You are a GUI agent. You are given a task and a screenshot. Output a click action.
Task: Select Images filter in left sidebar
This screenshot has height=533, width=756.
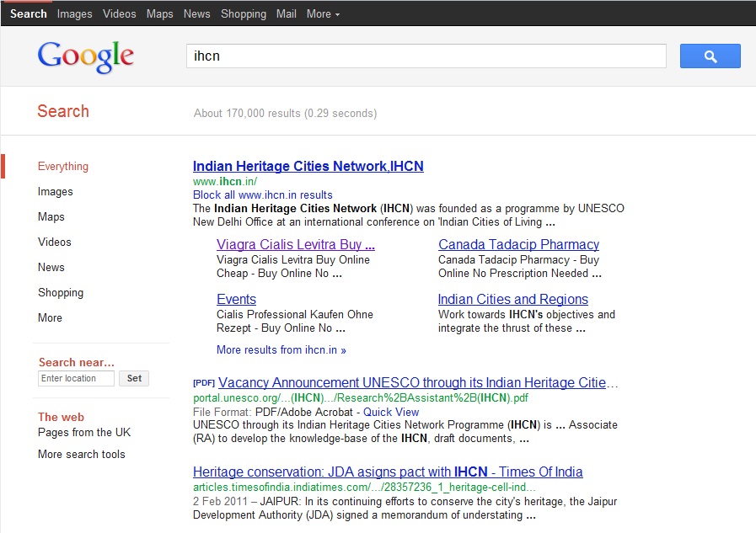point(56,192)
